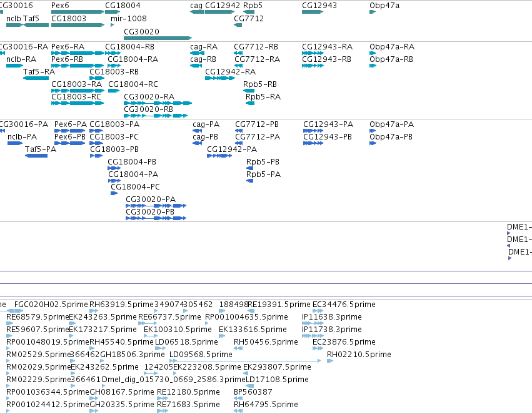The height and width of the screenshot is (414, 532).
Task: Select protein CG30020-PA
Action: (x=156, y=206)
